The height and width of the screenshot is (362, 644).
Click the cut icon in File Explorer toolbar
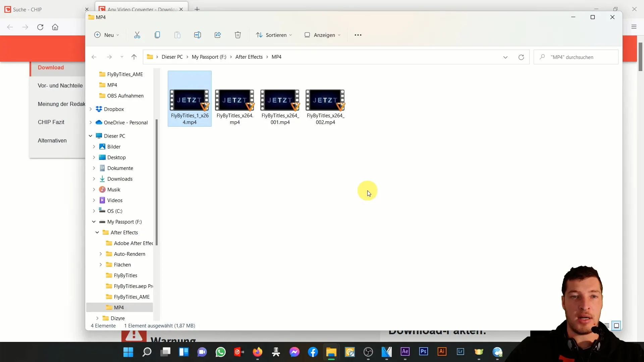(137, 35)
